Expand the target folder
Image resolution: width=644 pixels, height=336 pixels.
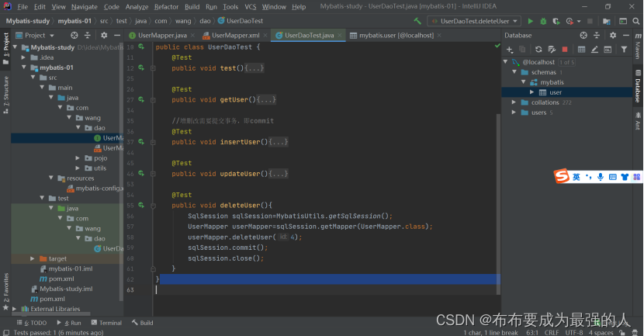(33, 258)
